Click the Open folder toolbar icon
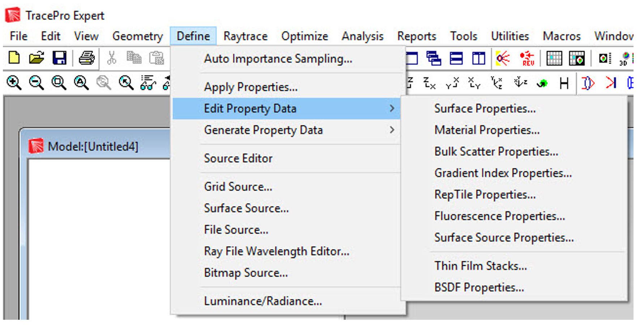644x327 pixels. (x=37, y=58)
